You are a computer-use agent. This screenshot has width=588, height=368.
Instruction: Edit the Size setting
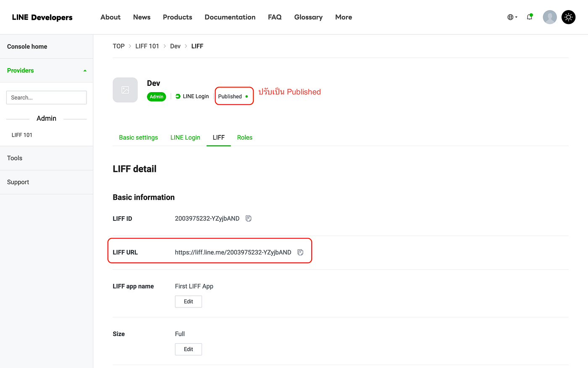[188, 349]
